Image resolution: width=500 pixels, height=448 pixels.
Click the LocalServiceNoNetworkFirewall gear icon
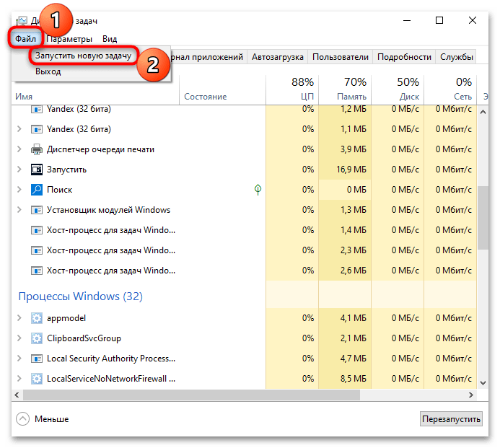pos(37,379)
